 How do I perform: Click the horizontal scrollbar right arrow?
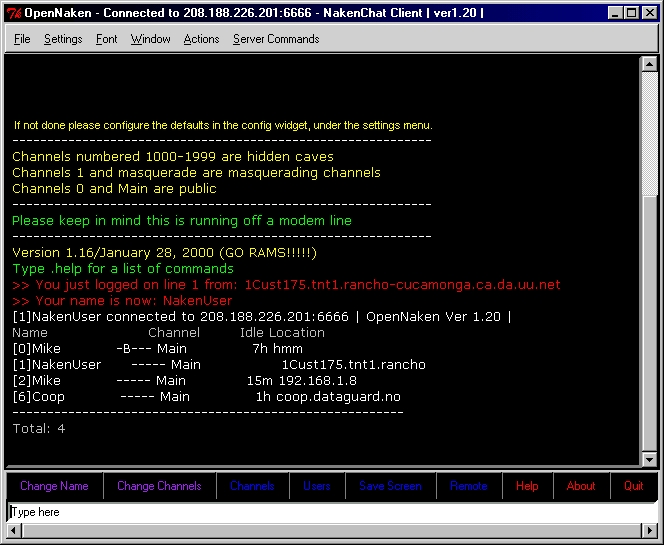(x=650, y=530)
